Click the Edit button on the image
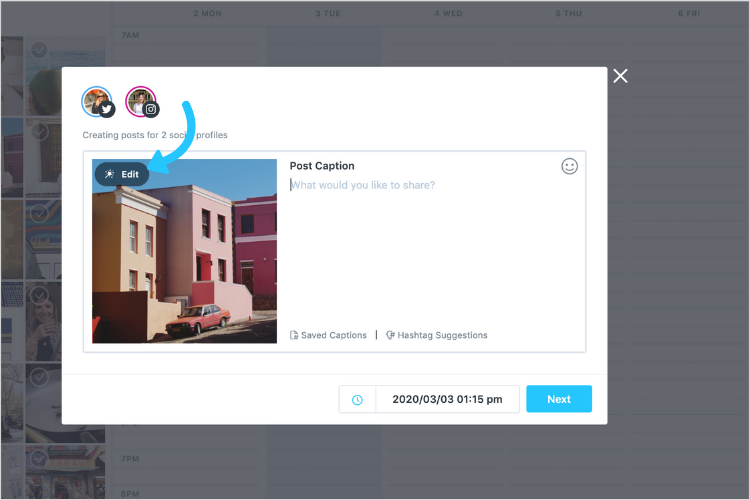This screenshot has height=500, width=750. coord(122,174)
